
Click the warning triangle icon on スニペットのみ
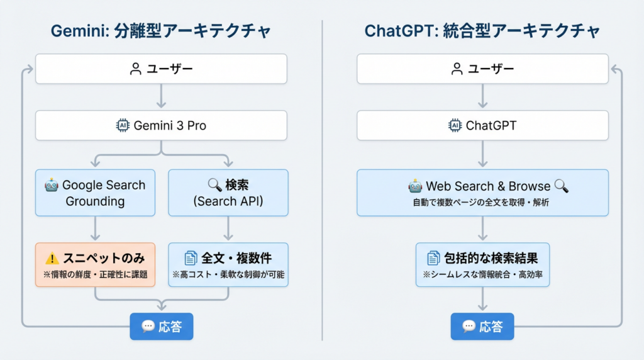tap(52, 258)
